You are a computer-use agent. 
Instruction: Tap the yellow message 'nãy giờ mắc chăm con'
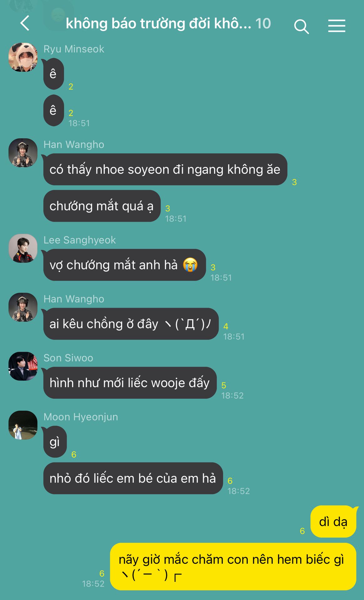[233, 566]
